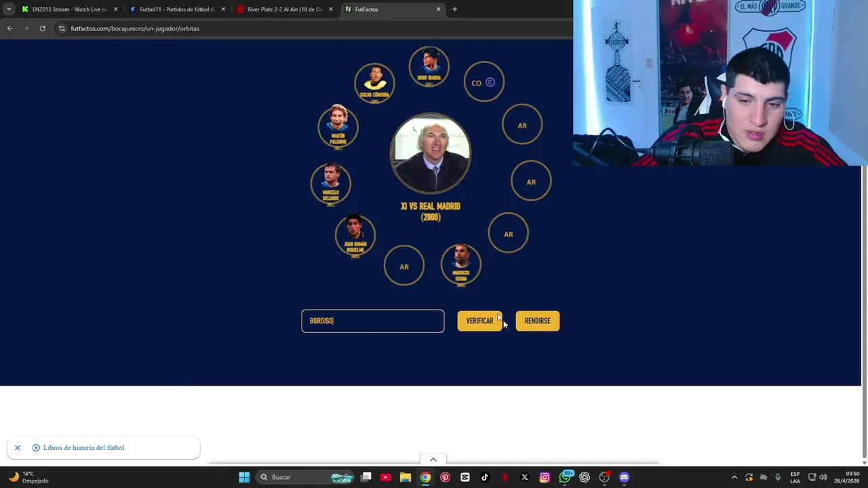868x488 pixels.
Task: Open X app from taskbar
Action: click(x=524, y=477)
